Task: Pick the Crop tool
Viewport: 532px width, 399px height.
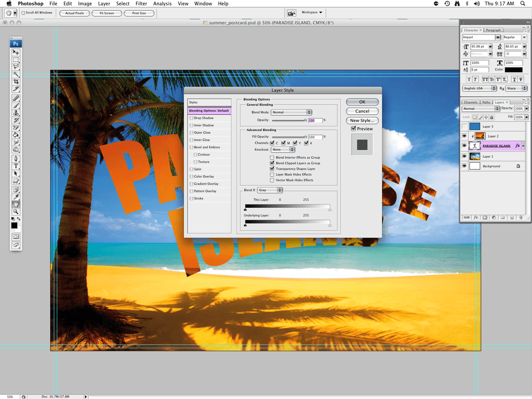Action: coord(16,82)
